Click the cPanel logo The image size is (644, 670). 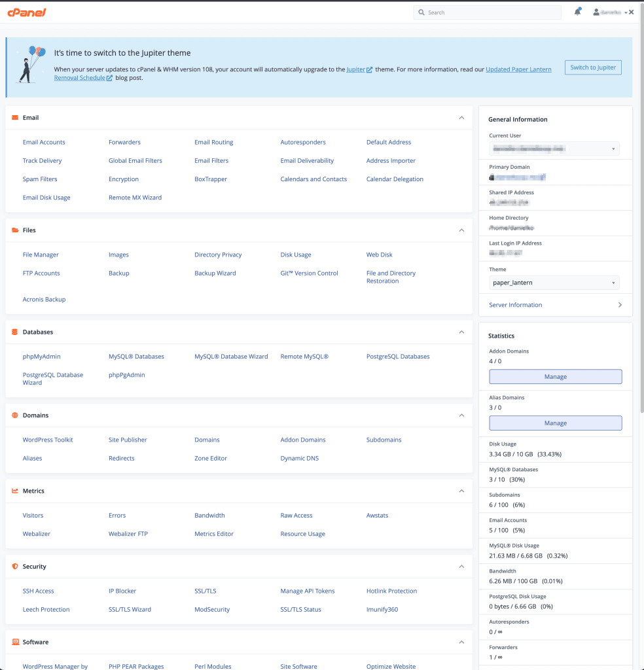coord(26,12)
